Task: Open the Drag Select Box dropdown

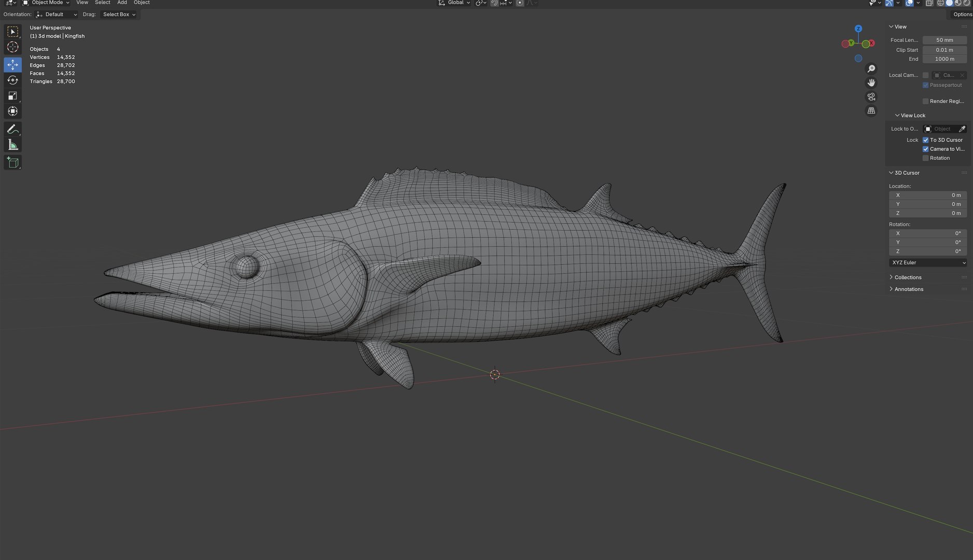Action: pyautogui.click(x=119, y=15)
